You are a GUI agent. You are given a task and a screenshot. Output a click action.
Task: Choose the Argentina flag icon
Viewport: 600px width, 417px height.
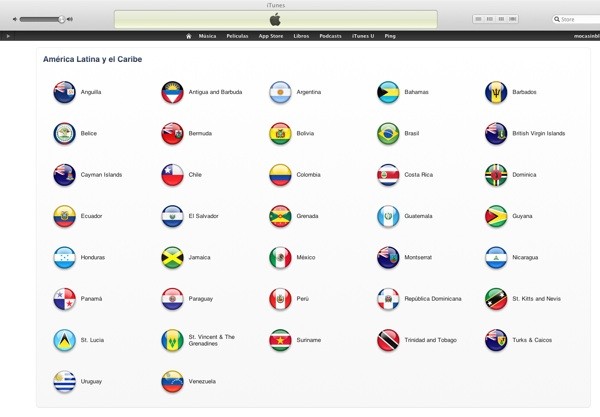[x=280, y=92]
